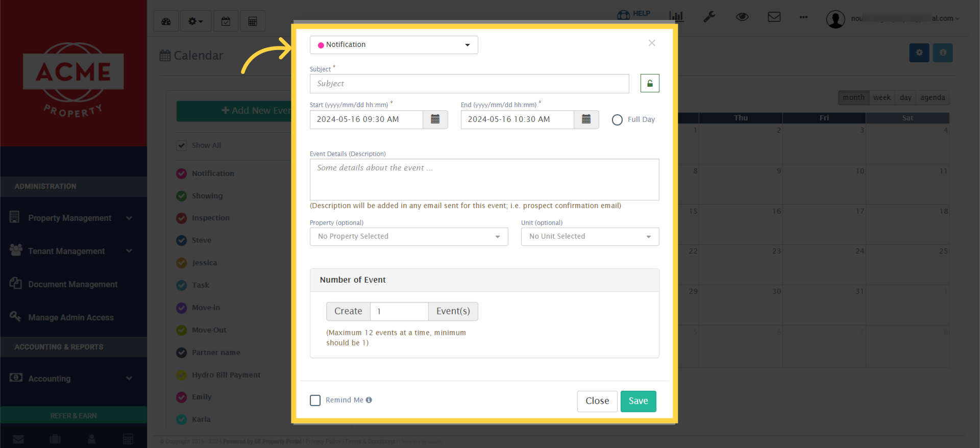Toggle the Inspection calendar filter
The width and height of the screenshot is (980, 448).
(182, 218)
